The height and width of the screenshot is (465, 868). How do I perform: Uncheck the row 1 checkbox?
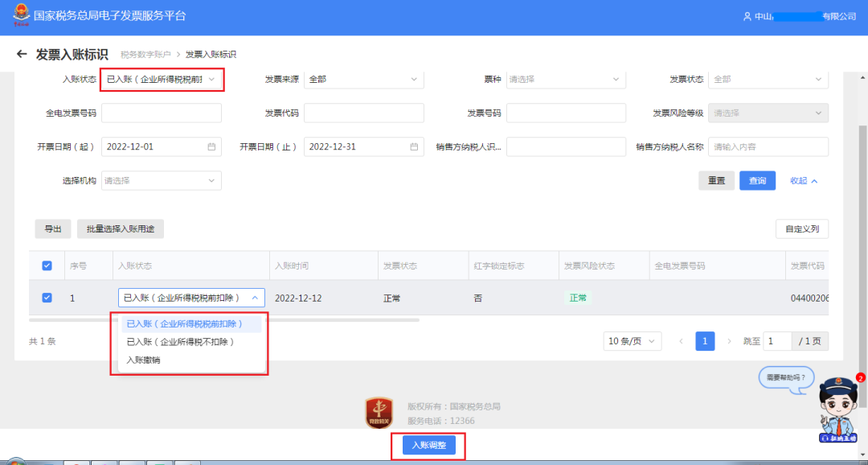[47, 298]
